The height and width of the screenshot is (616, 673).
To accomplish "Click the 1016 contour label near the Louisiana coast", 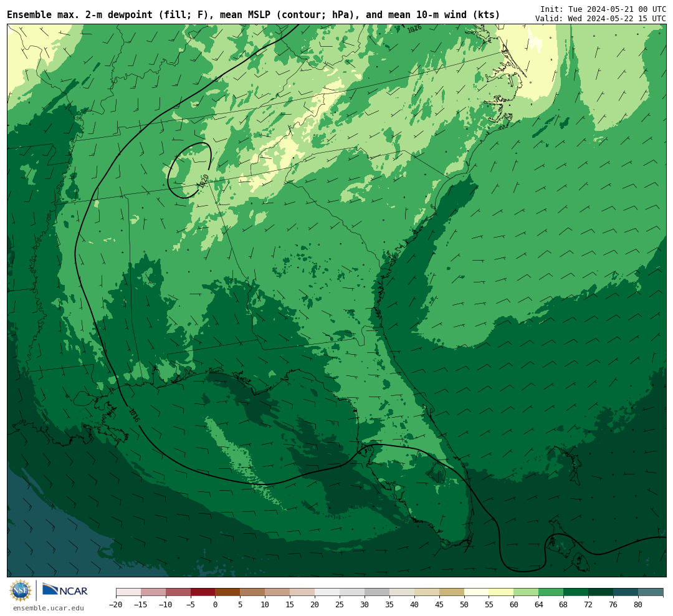I will coord(134,415).
